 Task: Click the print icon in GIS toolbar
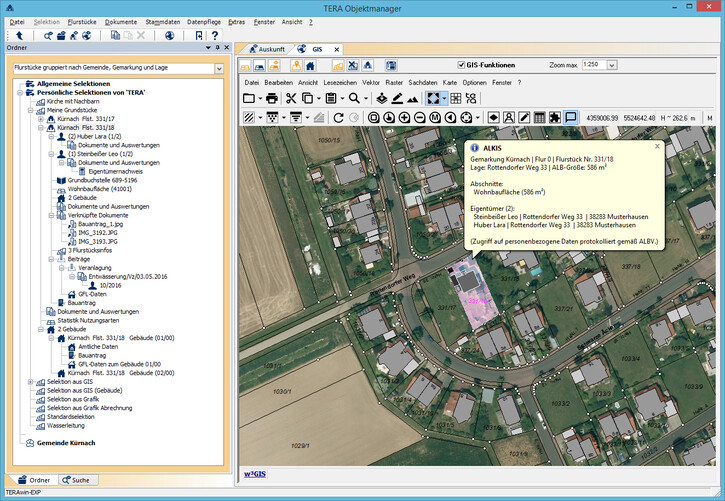(x=271, y=98)
